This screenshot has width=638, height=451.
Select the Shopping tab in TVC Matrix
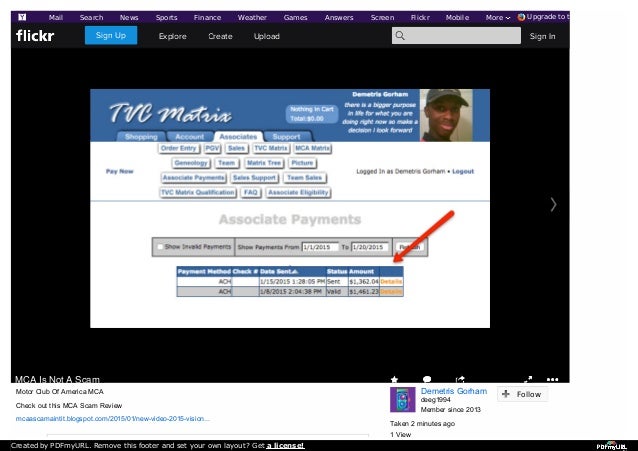(141, 136)
